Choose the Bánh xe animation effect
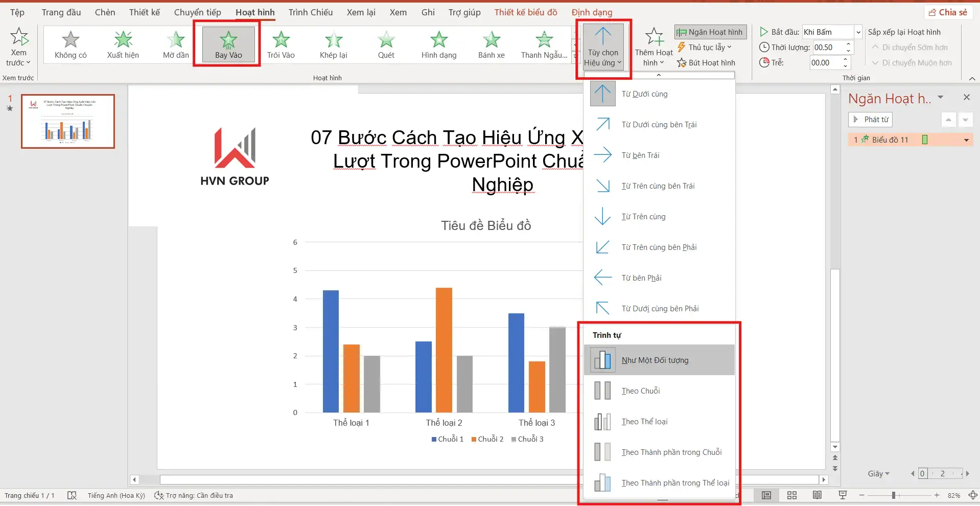Viewport: 980px width, 506px height. (491, 45)
